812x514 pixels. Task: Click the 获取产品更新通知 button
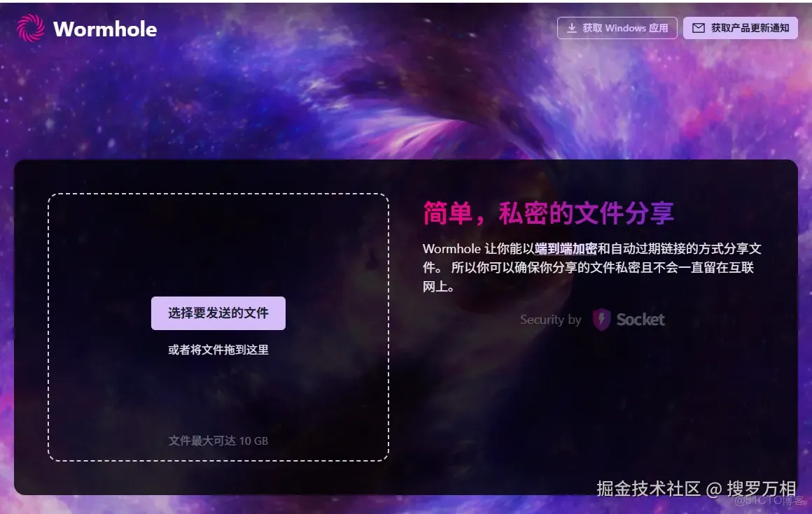(741, 27)
